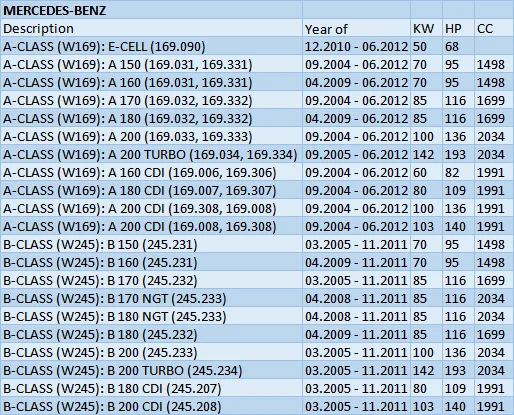Click HP value 109 in A 180 CDI row
This screenshot has height=415, width=514.
click(458, 190)
